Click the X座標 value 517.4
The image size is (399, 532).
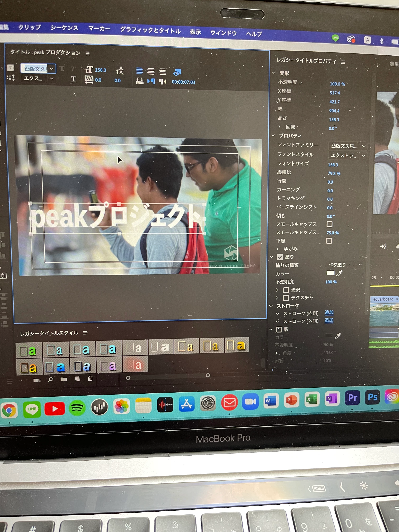coord(334,93)
